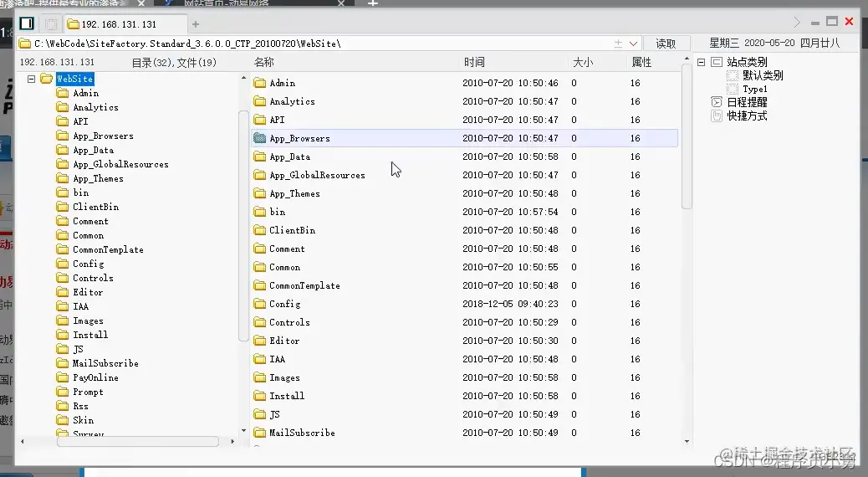Open new browser tab in background window
Image resolution: width=868 pixels, height=477 pixels.
point(373,3)
